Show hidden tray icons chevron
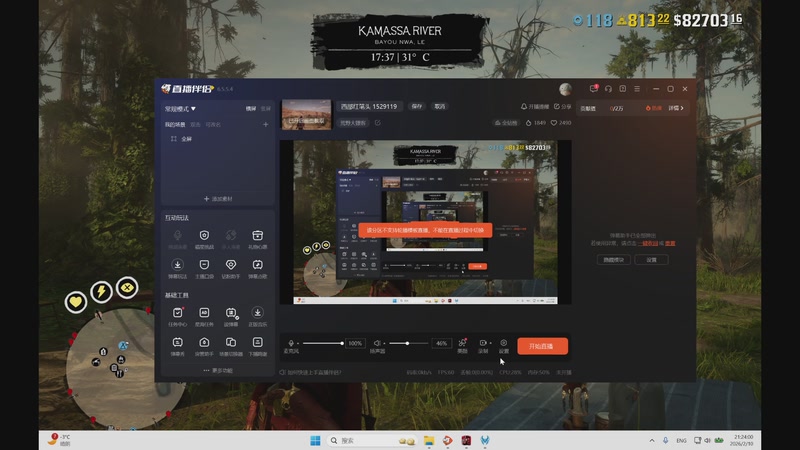The image size is (800, 450). (652, 440)
